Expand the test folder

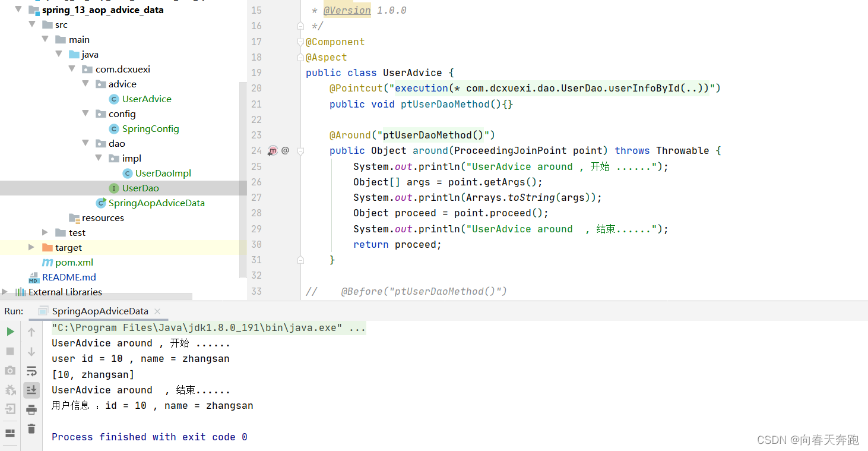pyautogui.click(x=45, y=232)
